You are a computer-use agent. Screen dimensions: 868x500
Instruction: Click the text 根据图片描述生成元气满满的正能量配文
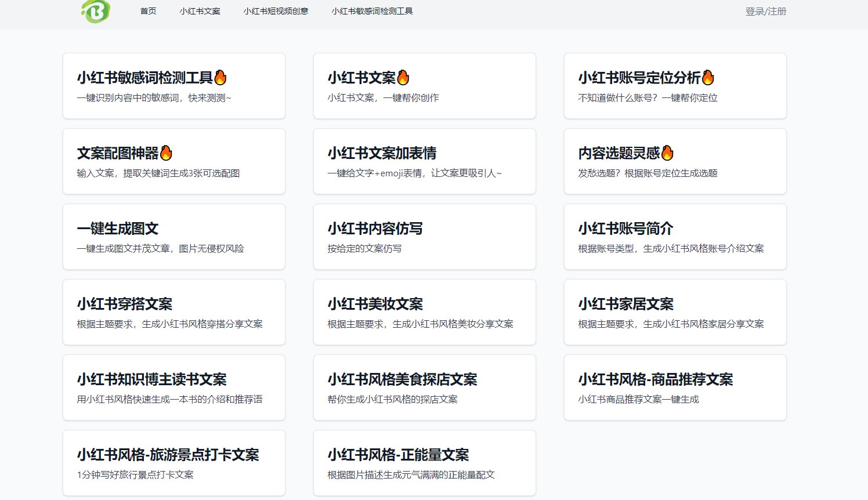pos(411,475)
